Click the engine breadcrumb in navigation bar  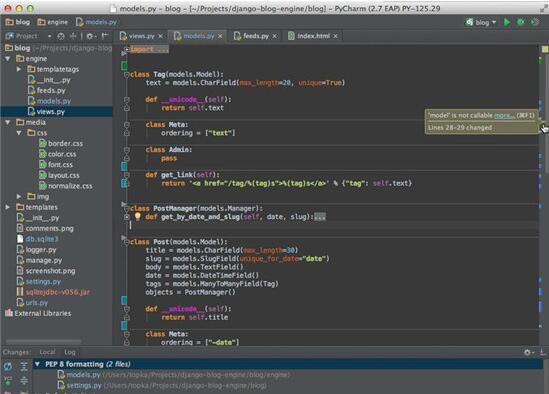(53, 22)
